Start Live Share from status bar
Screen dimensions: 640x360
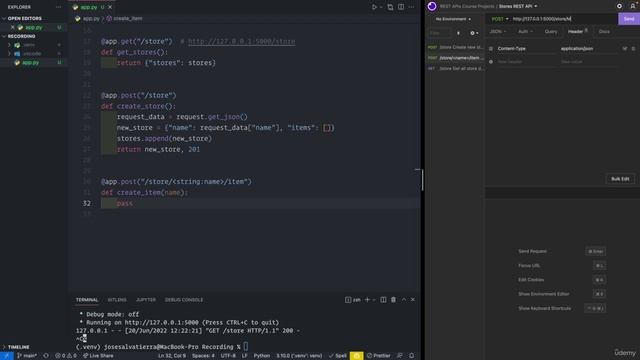[x=98, y=356]
